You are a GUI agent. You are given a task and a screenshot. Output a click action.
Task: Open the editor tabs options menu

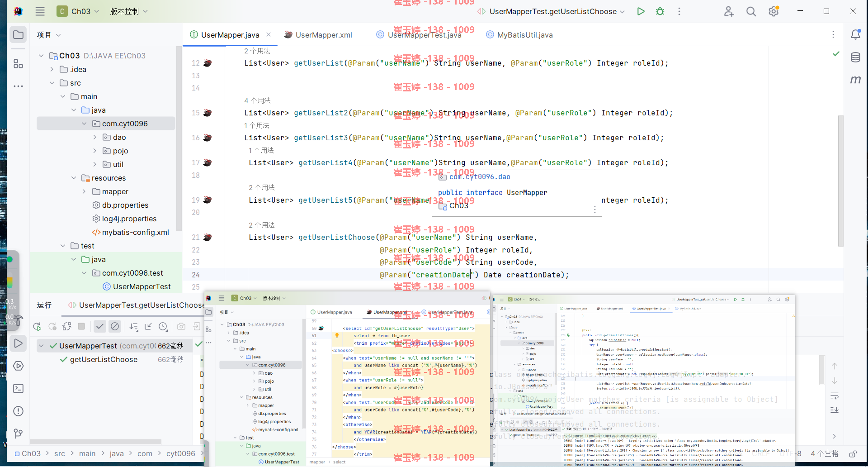pos(833,35)
